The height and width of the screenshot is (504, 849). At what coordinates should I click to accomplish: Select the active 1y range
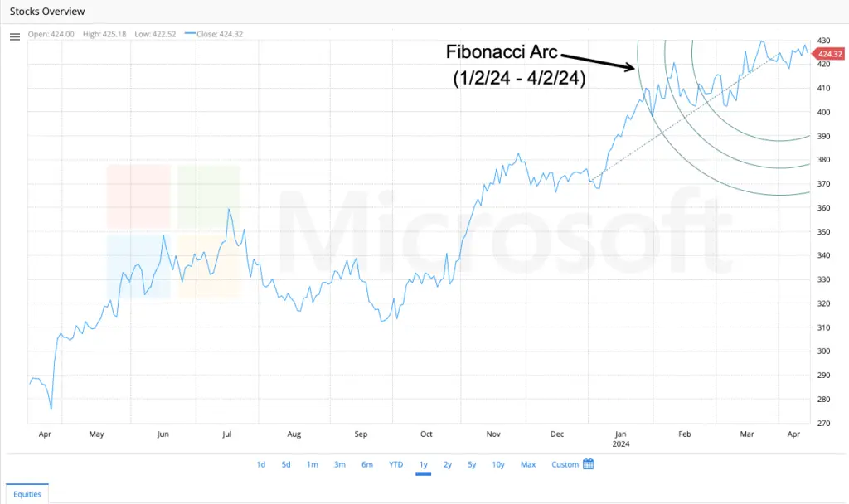(423, 464)
